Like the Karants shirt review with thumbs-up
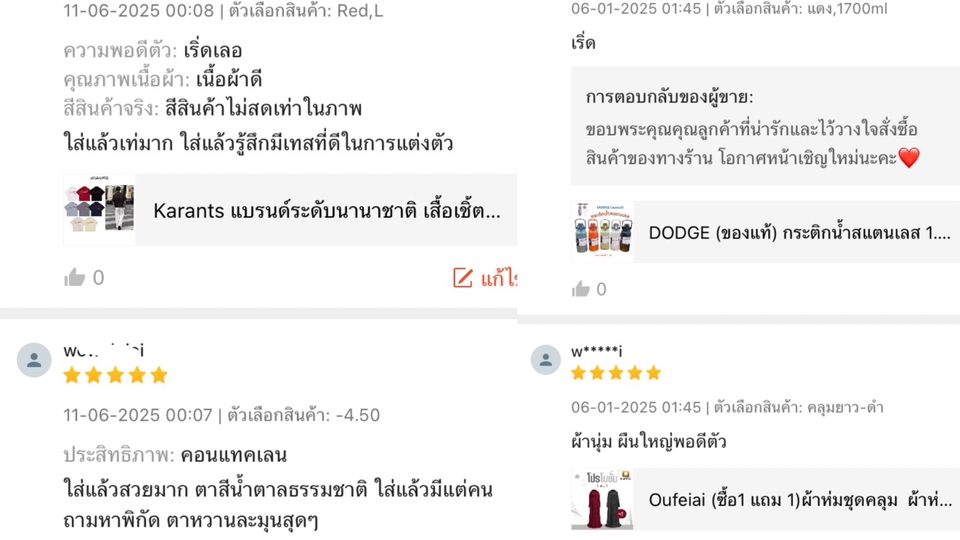960x540 pixels. [75, 278]
